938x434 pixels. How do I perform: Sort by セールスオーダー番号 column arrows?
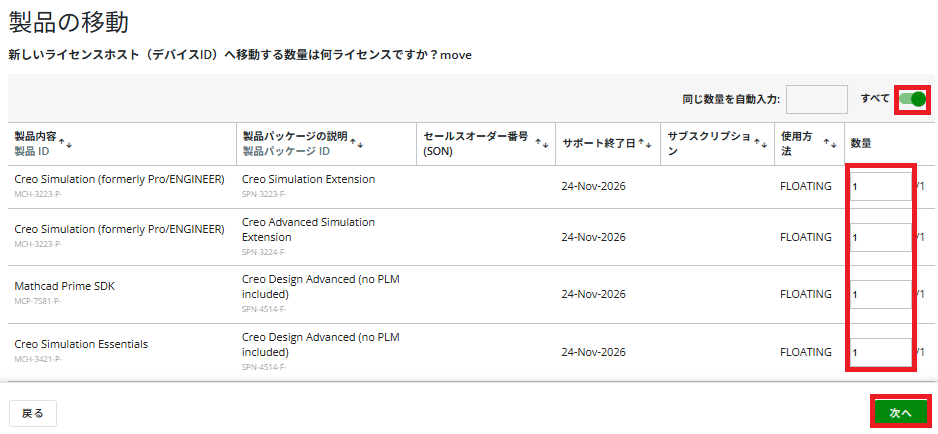(542, 144)
